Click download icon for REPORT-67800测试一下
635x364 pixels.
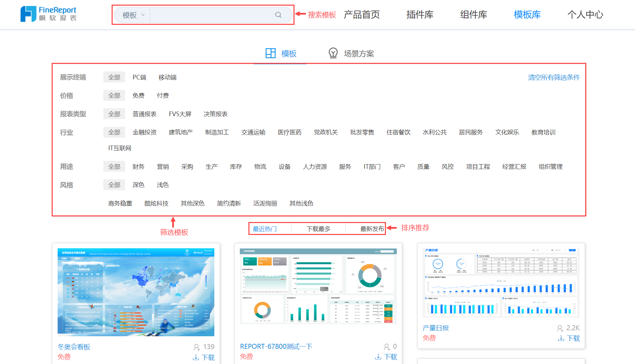pos(378,357)
